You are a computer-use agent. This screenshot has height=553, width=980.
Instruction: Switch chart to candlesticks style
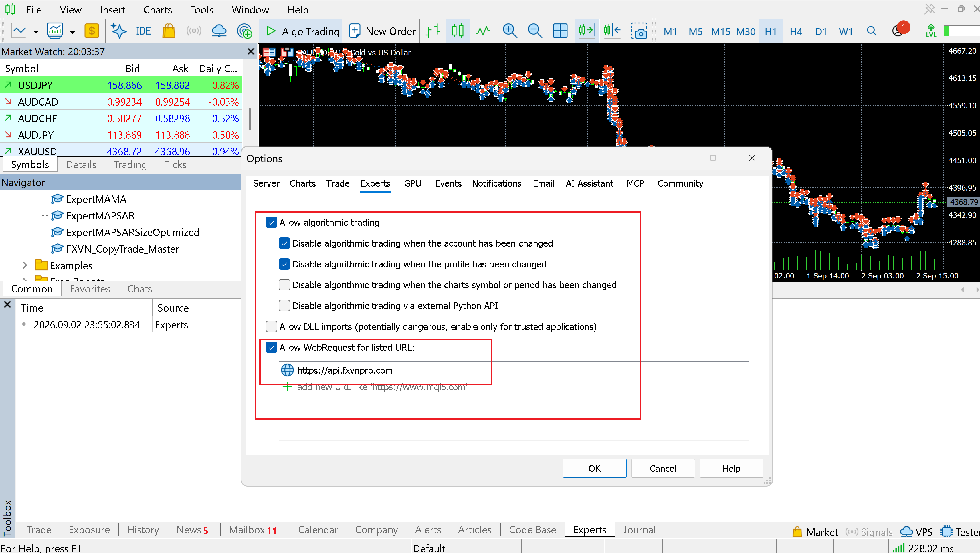(458, 31)
